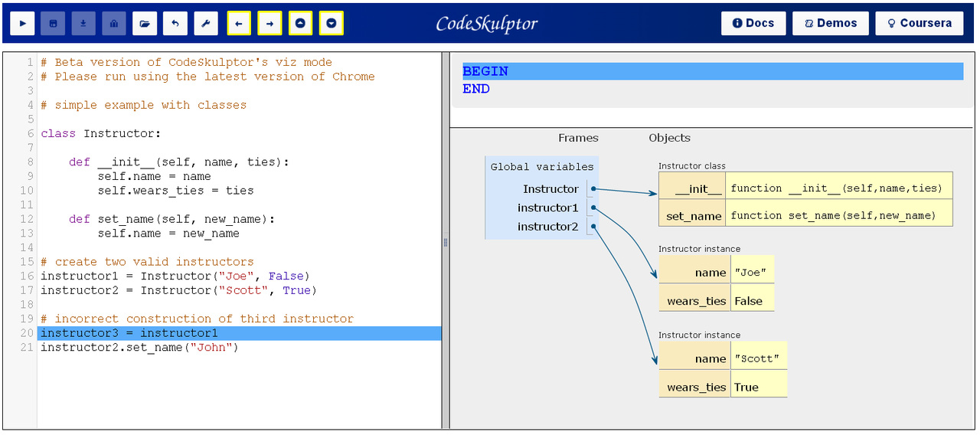Viewport: 980px width, 435px height.
Task: Click the Save icon in toolbar
Action: coord(53,24)
